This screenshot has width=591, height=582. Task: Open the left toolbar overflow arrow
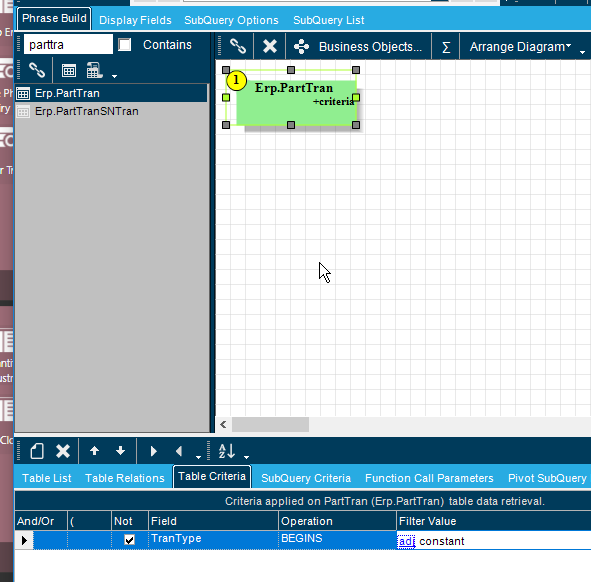(115, 76)
